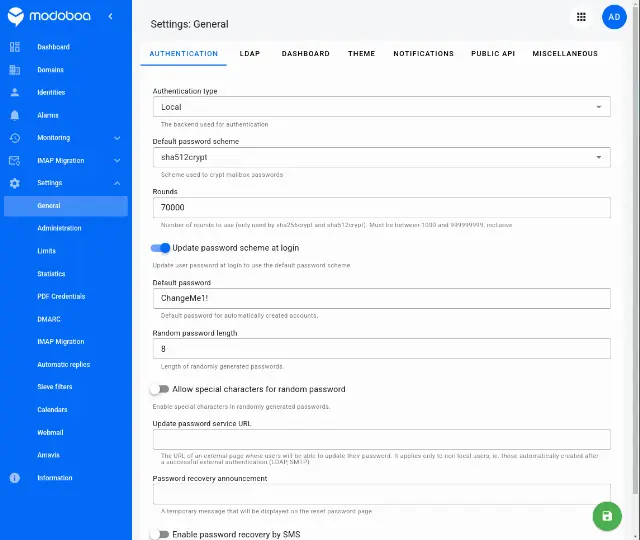The height and width of the screenshot is (540, 640).
Task: Click the Random password length field
Action: tap(382, 349)
